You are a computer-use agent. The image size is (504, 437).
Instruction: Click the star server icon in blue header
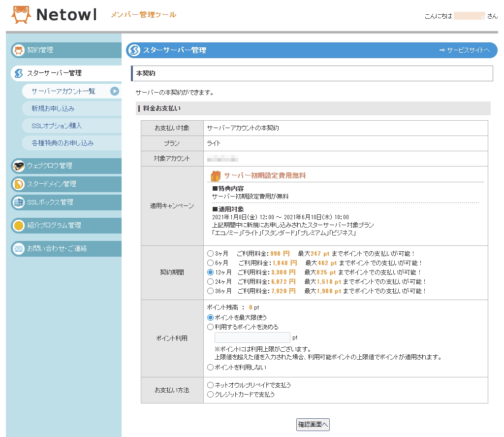click(x=134, y=50)
